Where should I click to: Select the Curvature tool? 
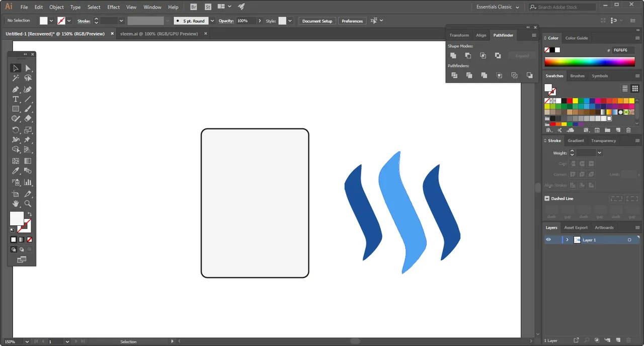point(28,90)
